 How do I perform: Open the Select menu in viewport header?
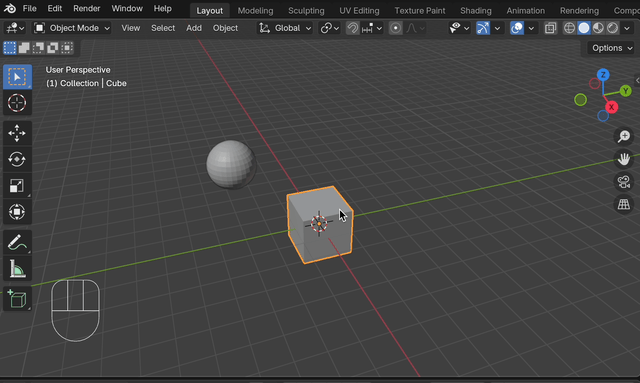163,28
